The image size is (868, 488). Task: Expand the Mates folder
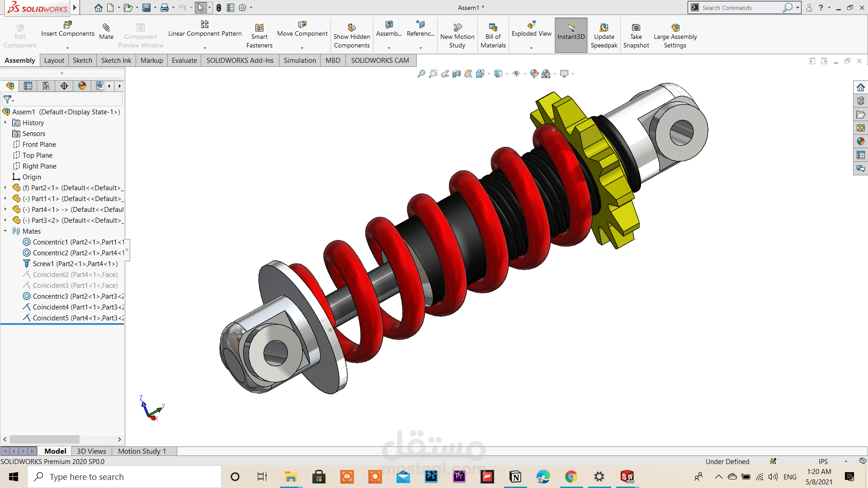coord(5,231)
